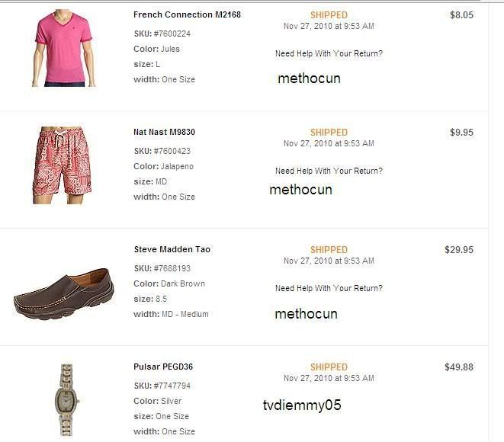Image resolution: width=504 pixels, height=442 pixels.
Task: Click SHIPPED status of the Pulsar watch
Action: coord(329,367)
